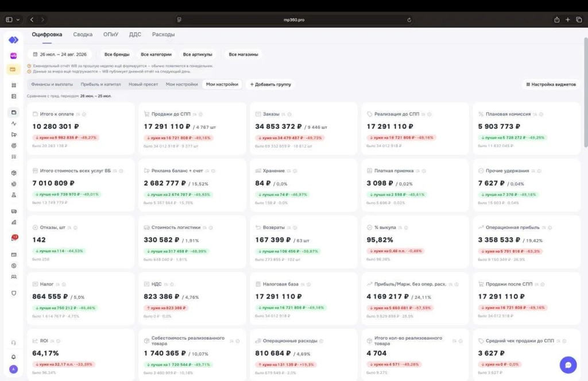
Task: Open the purple user avatar "A"
Action: point(14,370)
